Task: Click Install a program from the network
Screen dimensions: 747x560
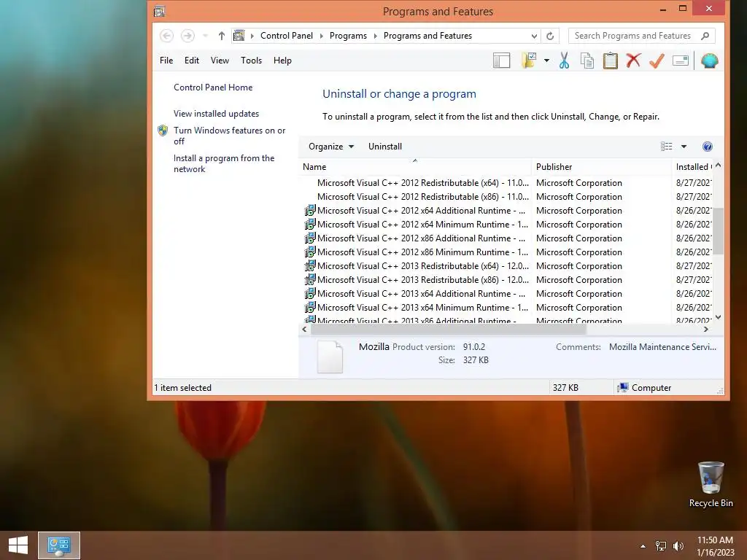Action: click(224, 163)
